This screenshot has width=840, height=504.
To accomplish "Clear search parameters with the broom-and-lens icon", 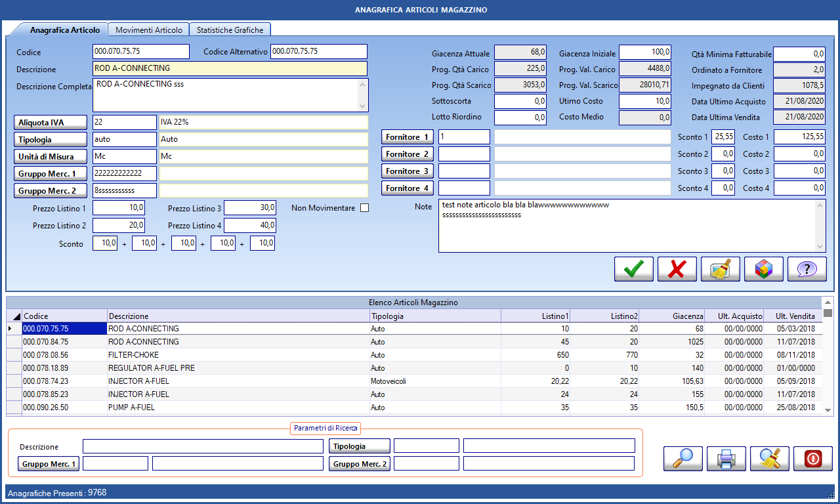I will [x=769, y=458].
